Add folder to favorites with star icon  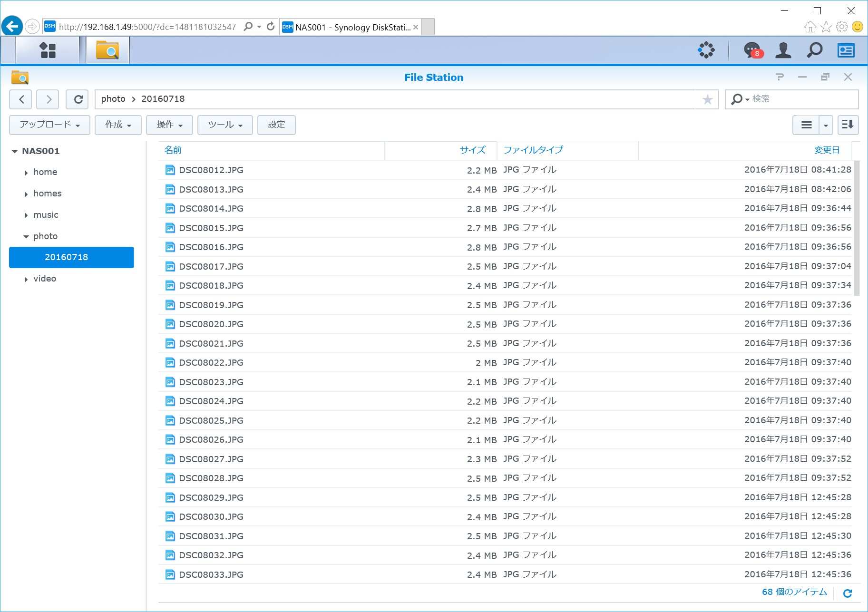coord(708,99)
